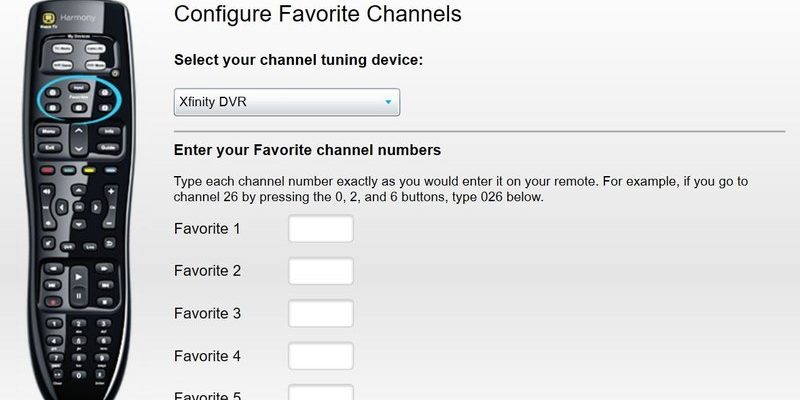Click the pause button on the remote
800x400 pixels.
point(79,296)
